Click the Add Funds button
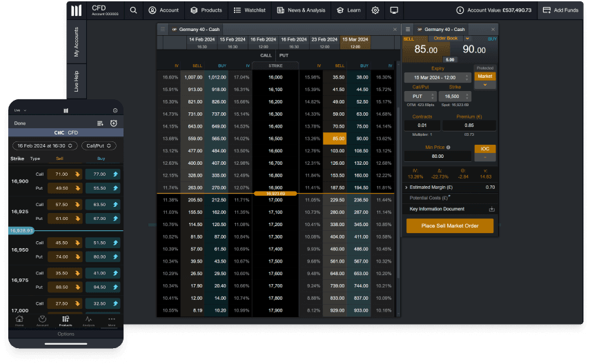The width and height of the screenshot is (590, 364). coord(562,10)
